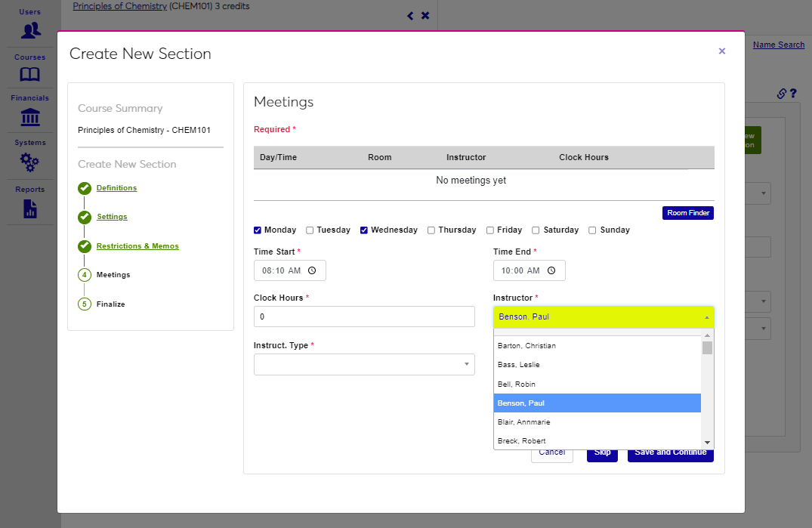Uncheck the Monday checkbox
The height and width of the screenshot is (528, 812).
(258, 230)
